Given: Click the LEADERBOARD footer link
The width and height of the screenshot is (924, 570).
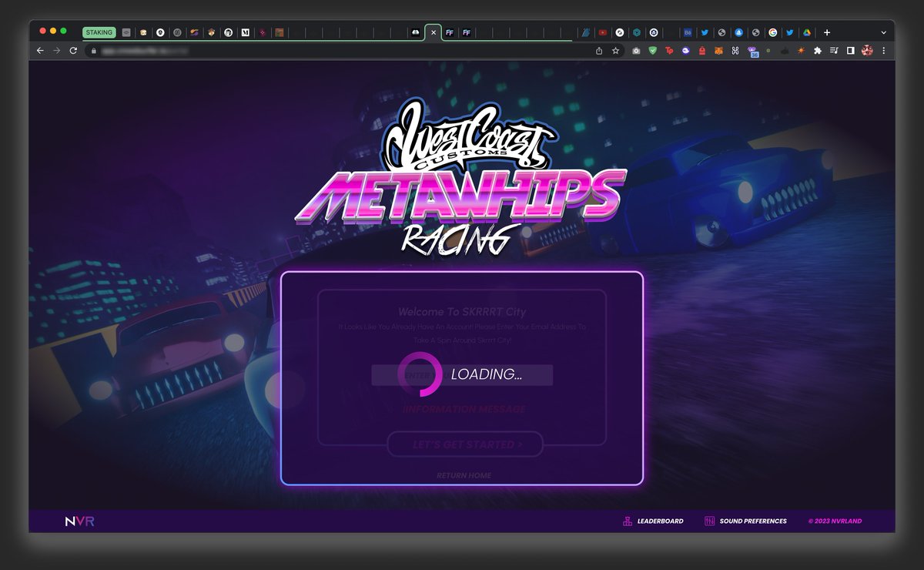Looking at the screenshot, I should click(x=661, y=521).
